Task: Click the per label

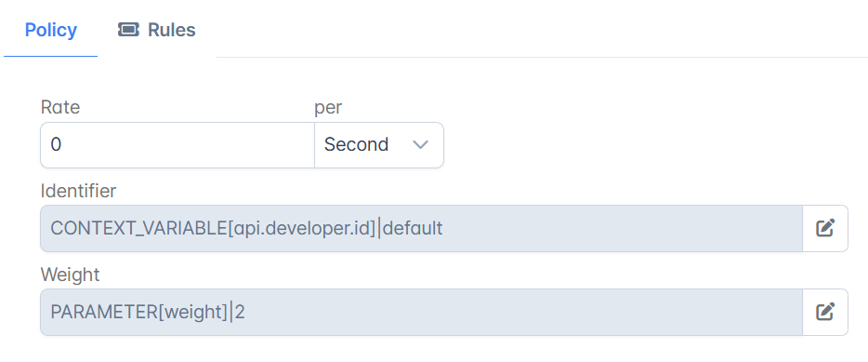Action: click(x=328, y=109)
